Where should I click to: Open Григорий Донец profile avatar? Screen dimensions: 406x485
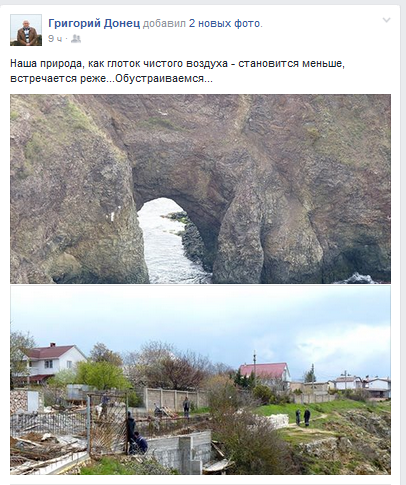point(26,30)
